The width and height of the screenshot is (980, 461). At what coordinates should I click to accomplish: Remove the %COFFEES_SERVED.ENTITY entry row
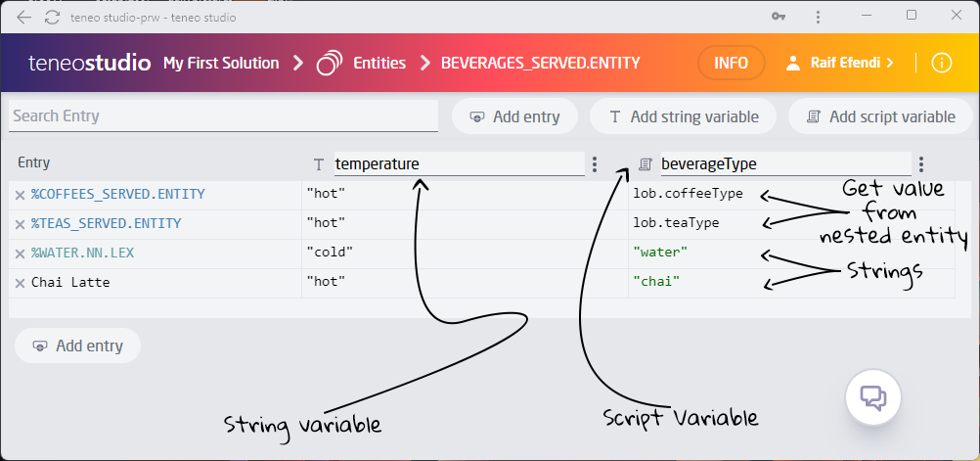20,195
